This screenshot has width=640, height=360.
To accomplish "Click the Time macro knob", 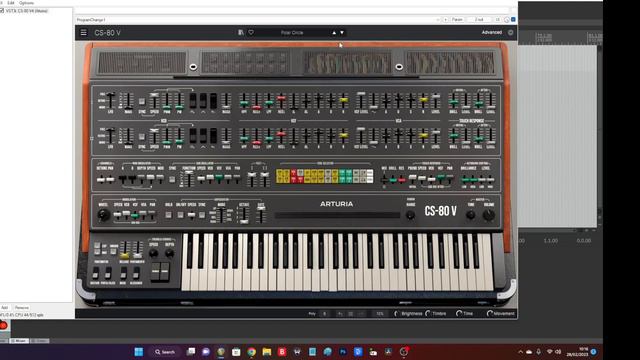I will [459, 313].
